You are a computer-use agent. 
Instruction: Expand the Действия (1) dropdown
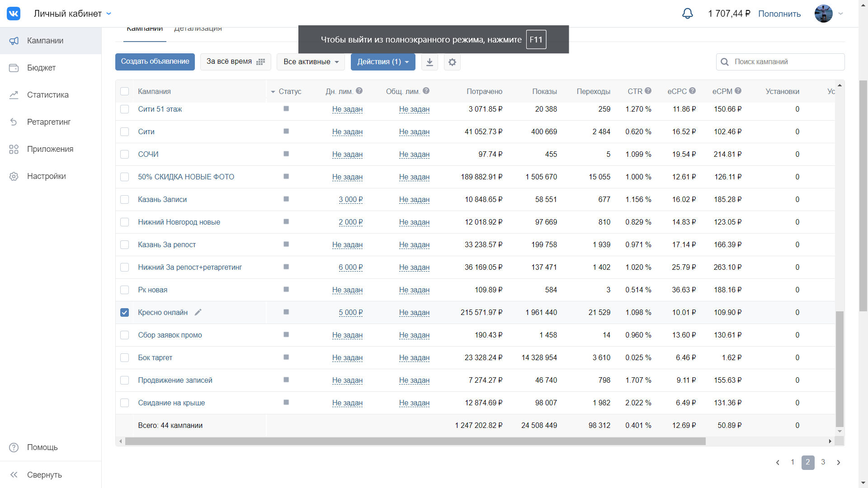(382, 62)
